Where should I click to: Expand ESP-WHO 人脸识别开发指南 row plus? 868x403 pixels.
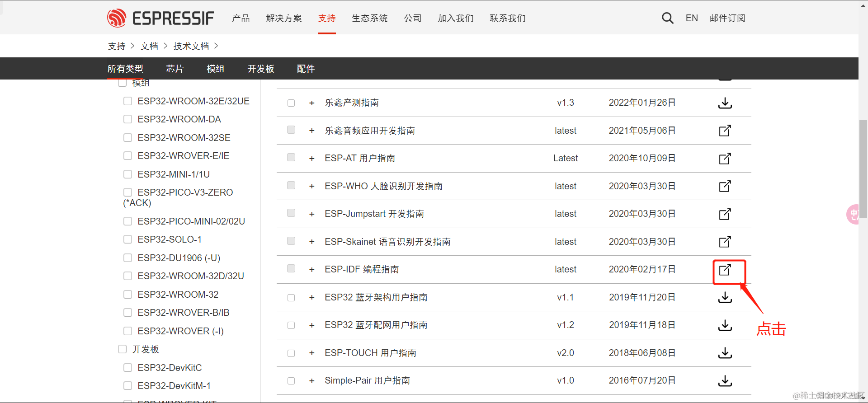311,186
